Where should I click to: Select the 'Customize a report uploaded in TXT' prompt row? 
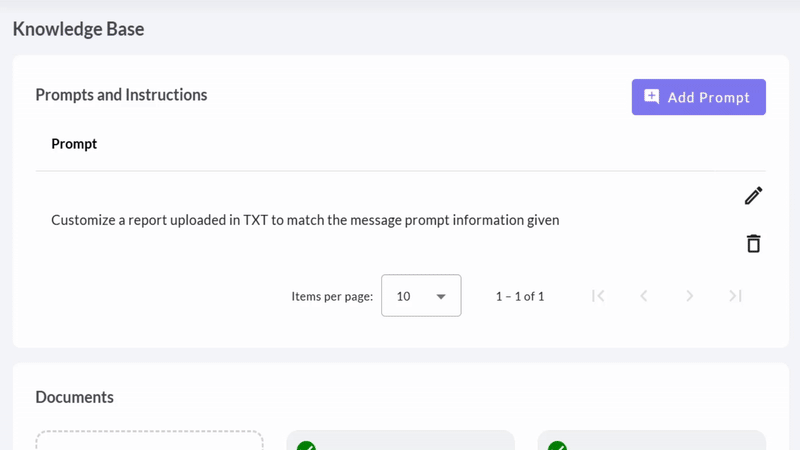(401, 220)
